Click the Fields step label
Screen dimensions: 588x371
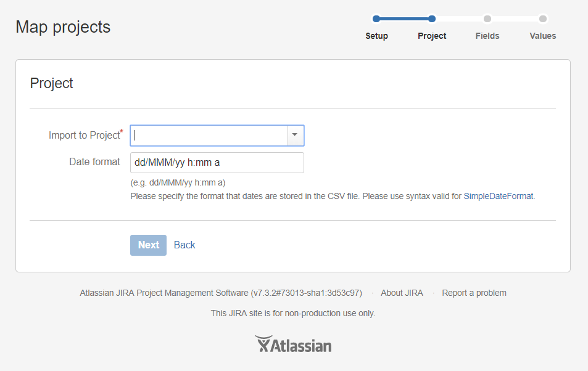click(x=487, y=36)
